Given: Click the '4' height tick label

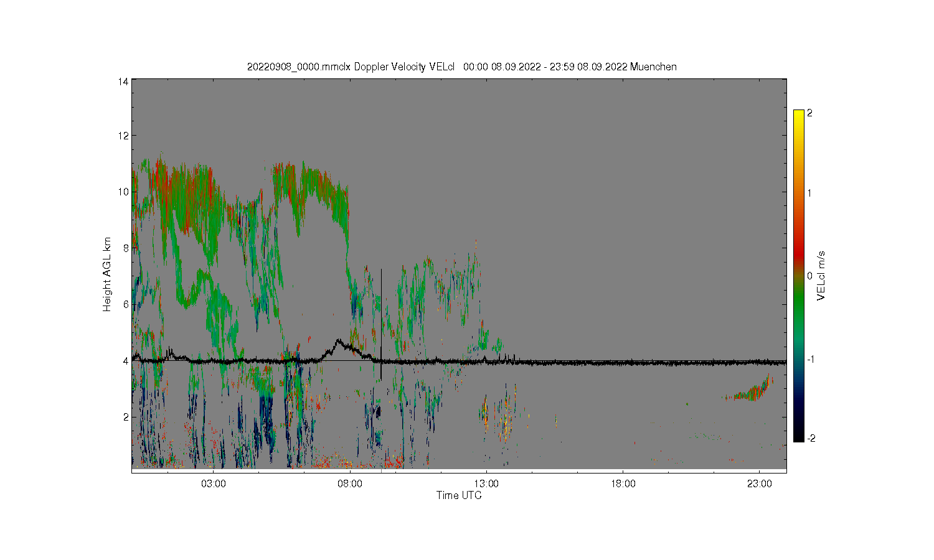Looking at the screenshot, I should (x=126, y=360).
